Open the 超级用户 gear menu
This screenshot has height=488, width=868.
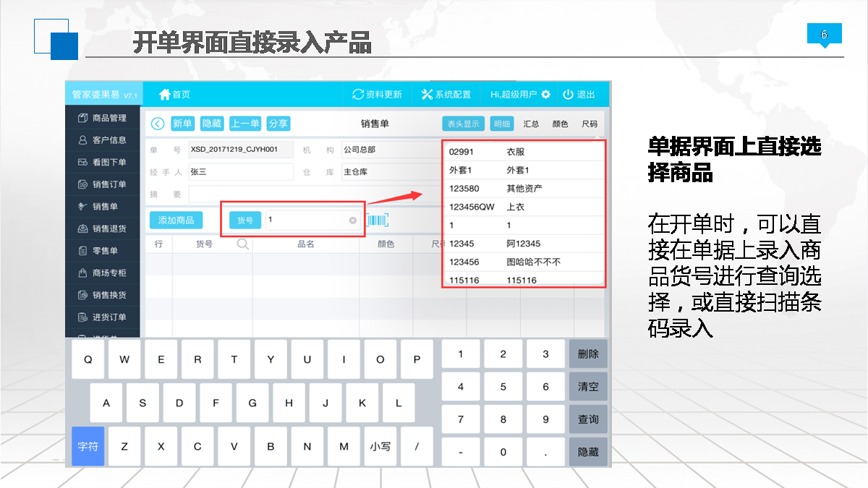545,95
